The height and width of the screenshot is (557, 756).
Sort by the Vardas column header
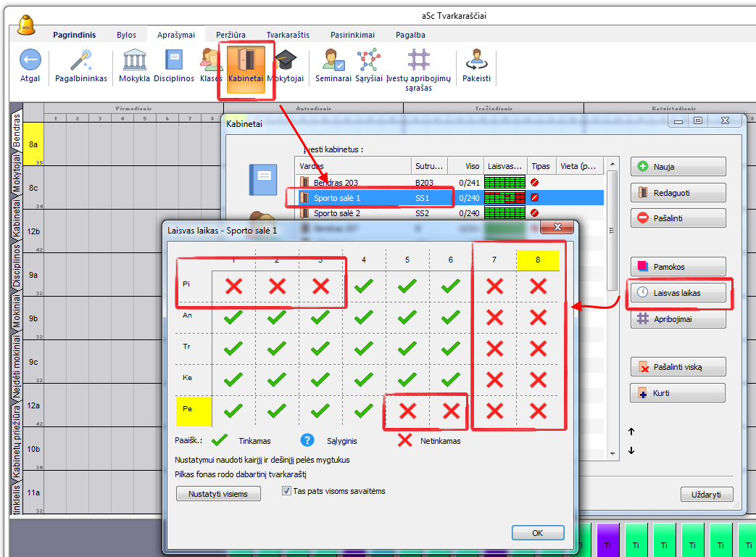353,166
